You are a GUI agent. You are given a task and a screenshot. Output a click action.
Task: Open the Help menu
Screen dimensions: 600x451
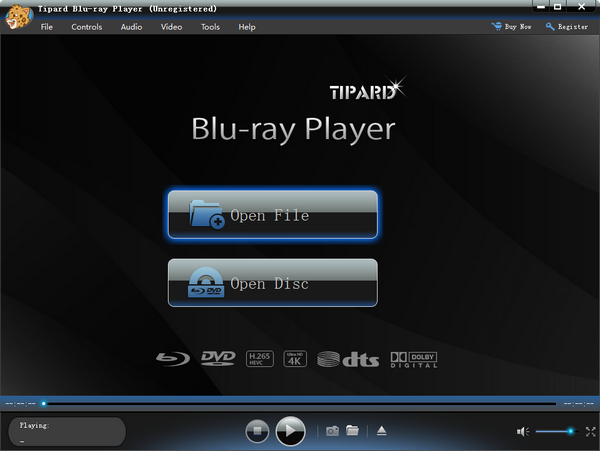pyautogui.click(x=247, y=27)
